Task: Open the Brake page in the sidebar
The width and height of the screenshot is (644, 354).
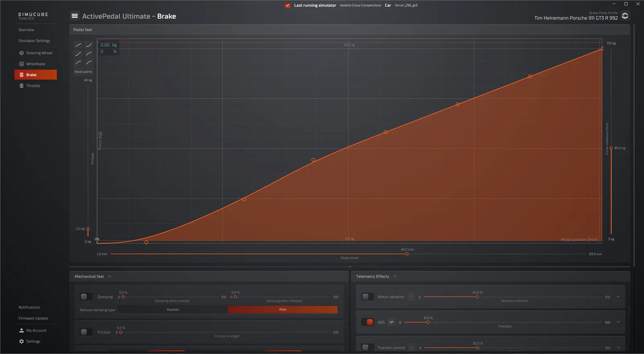Action: tap(35, 75)
